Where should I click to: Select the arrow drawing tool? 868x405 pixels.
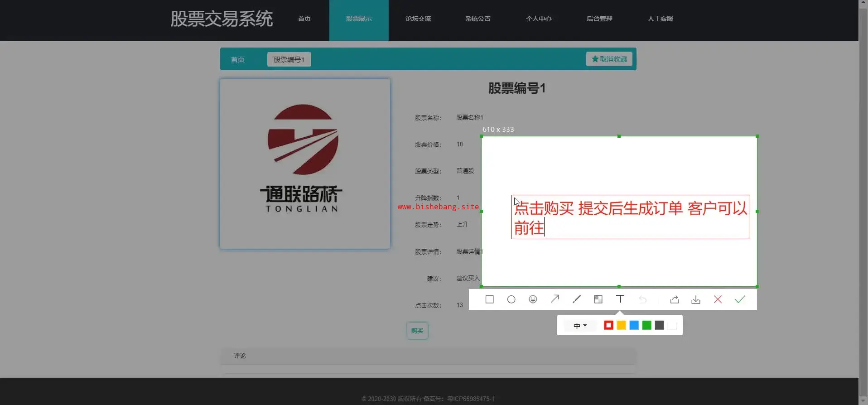[x=555, y=299]
